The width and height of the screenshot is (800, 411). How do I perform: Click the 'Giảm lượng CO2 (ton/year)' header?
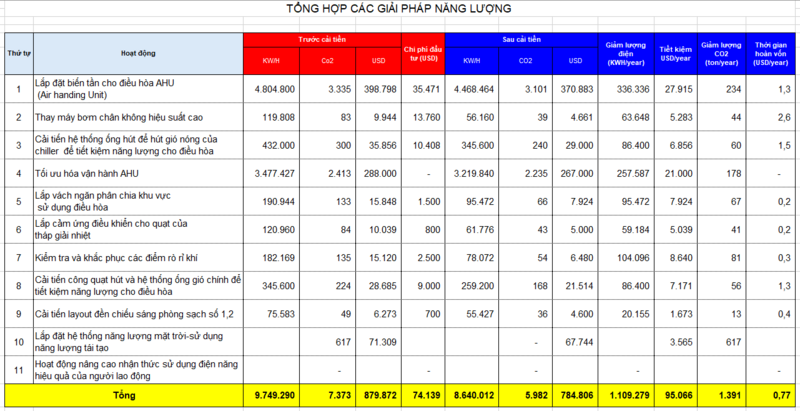click(720, 54)
